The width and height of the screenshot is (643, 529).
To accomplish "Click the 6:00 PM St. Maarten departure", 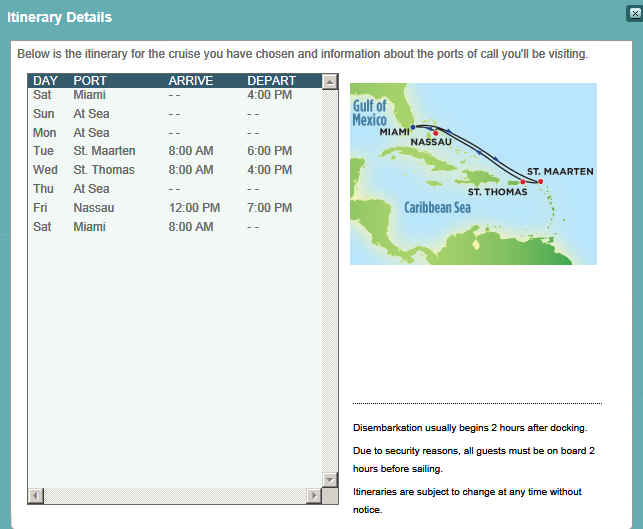I will [269, 151].
